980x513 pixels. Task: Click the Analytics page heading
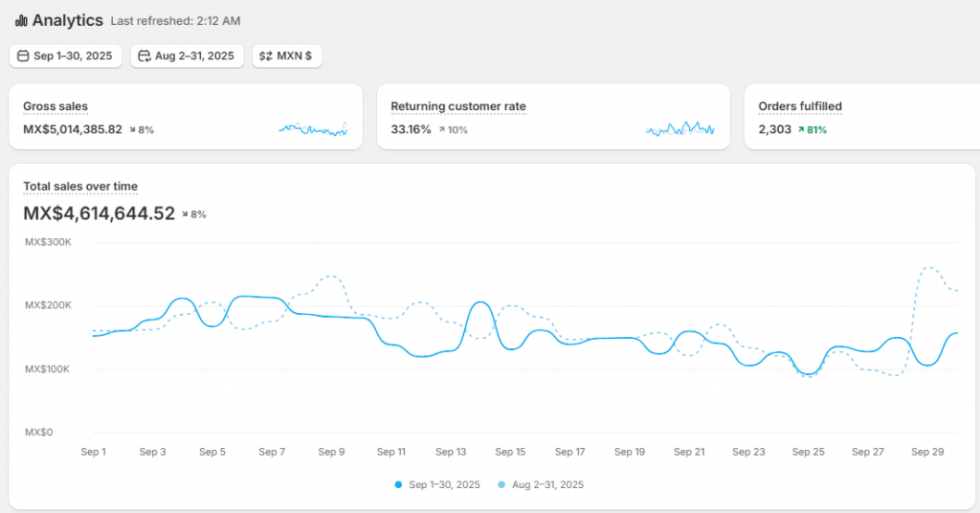(x=68, y=21)
